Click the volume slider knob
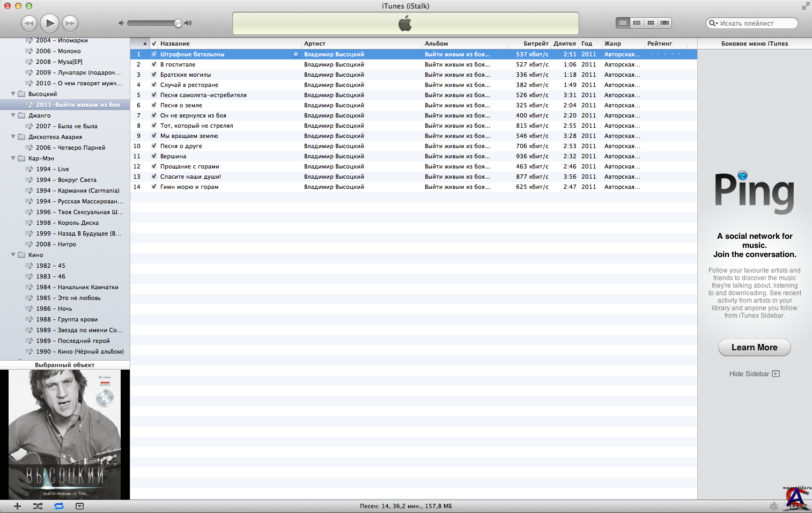This screenshot has height=513, width=812. click(178, 23)
